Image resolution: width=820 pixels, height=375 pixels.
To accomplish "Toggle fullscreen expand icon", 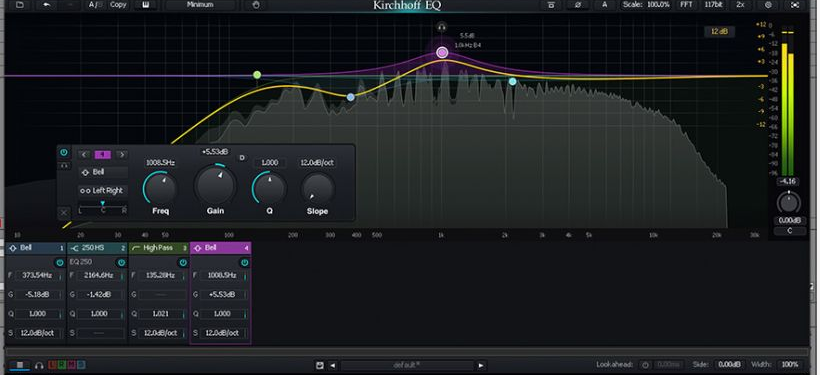I will pos(795,5).
